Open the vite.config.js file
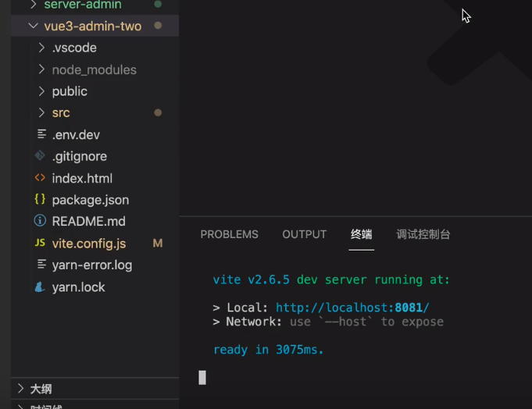The height and width of the screenshot is (409, 532). (89, 244)
